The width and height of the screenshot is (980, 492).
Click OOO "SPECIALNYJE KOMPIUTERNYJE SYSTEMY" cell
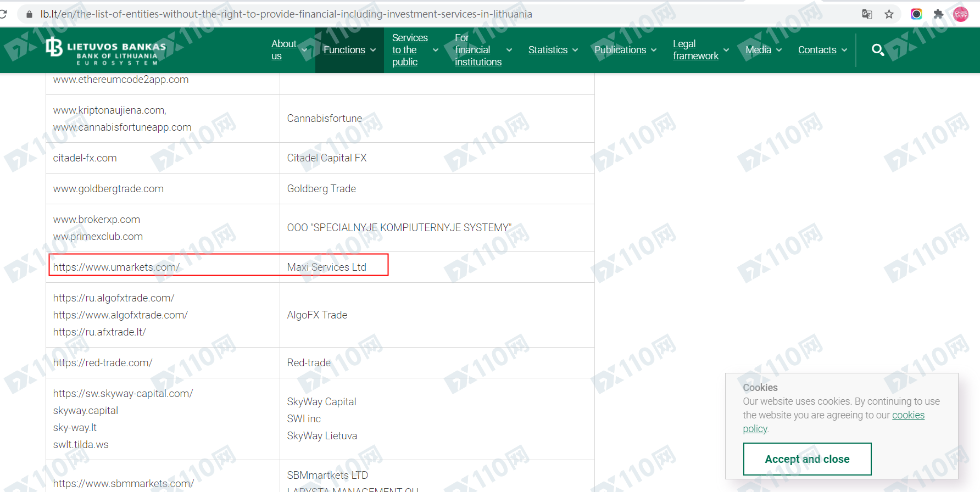click(399, 228)
